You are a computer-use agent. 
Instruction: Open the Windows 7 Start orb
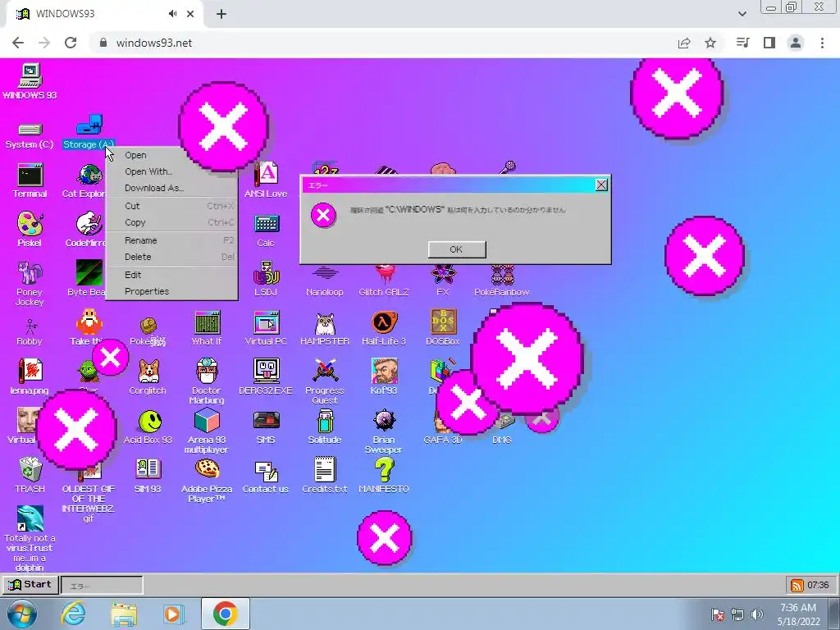21,614
